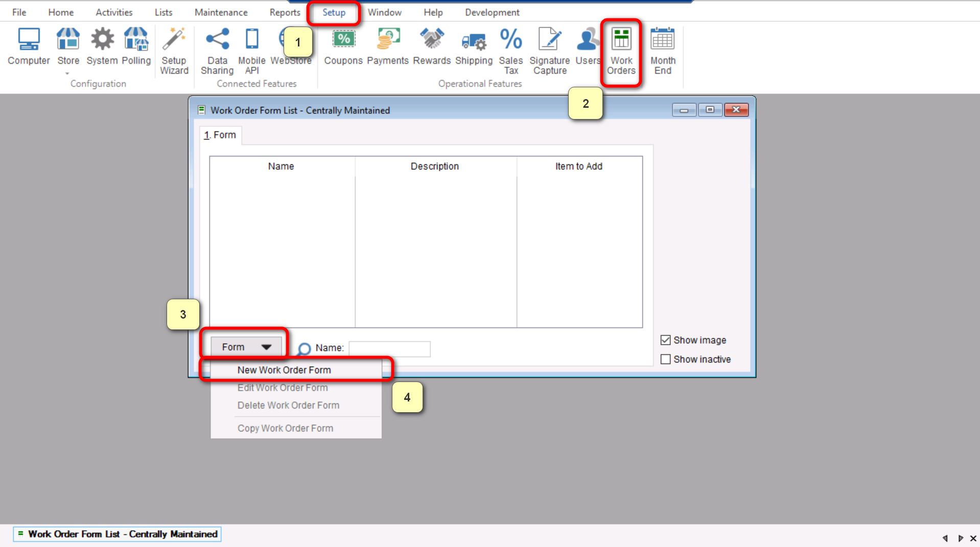Open Data Sharing settings
Screen dimensions: 980x547
click(x=217, y=51)
